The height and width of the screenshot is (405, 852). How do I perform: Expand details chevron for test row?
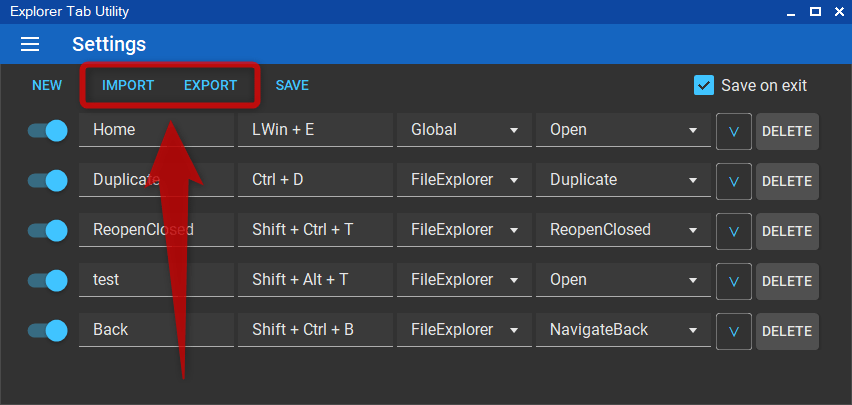[734, 281]
